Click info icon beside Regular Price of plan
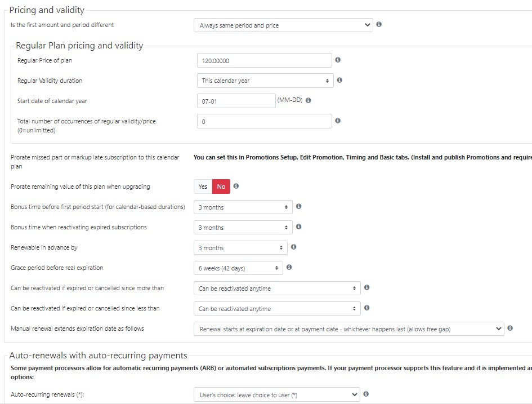This screenshot has height=404, width=532. (x=338, y=60)
